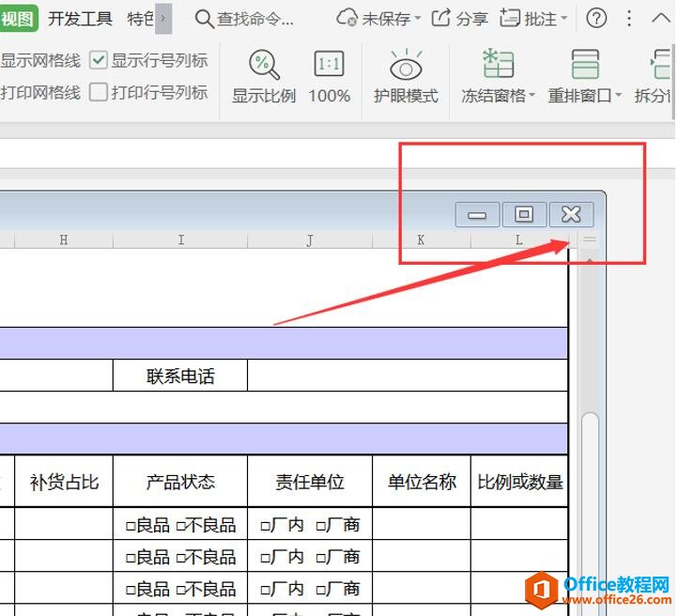Open the 视图 ribbon tab
Screen dimensions: 678x616
[18, 19]
